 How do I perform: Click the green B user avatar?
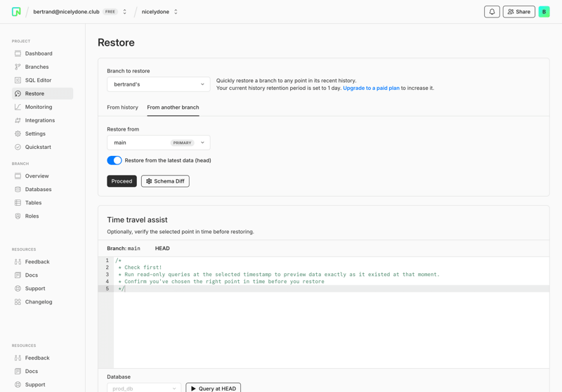pos(544,12)
